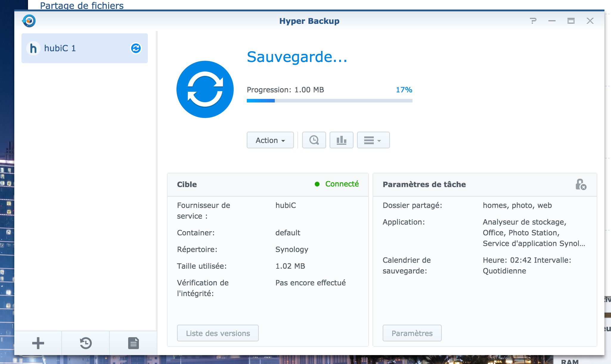Maximize the Hyper Backup window
This screenshot has width=611, height=364.
571,21
